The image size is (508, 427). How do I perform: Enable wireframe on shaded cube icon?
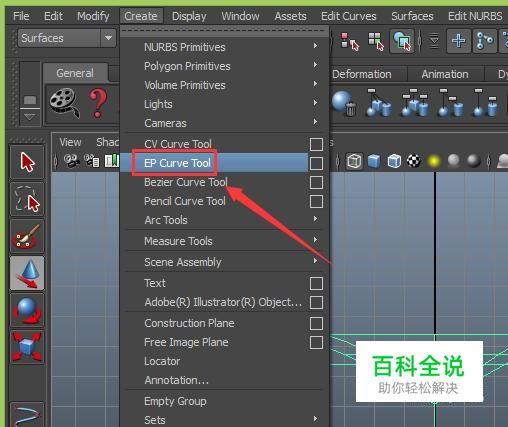(394, 161)
